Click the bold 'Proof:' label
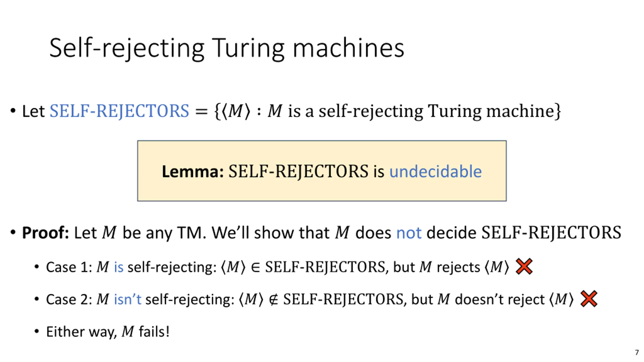The image size is (644, 362). click(45, 233)
